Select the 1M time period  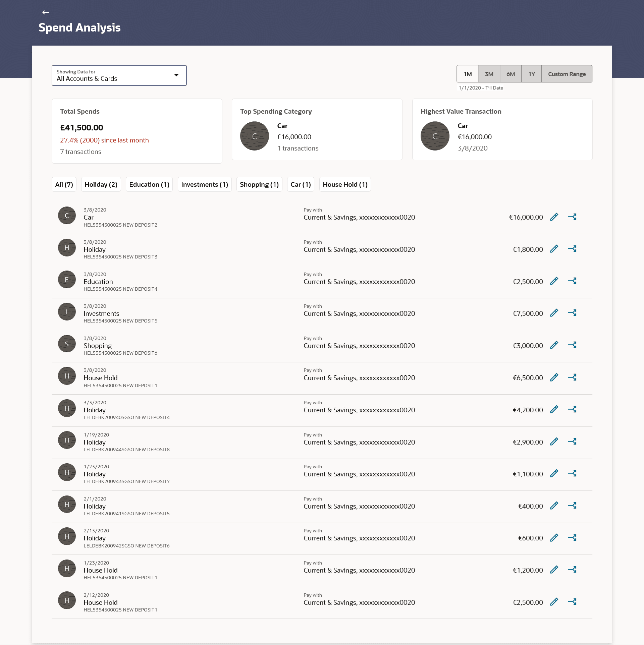pyautogui.click(x=468, y=74)
